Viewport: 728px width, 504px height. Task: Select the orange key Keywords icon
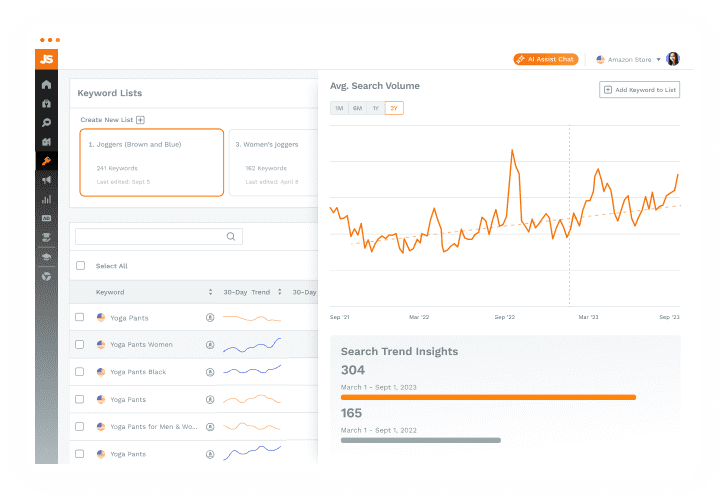46,161
